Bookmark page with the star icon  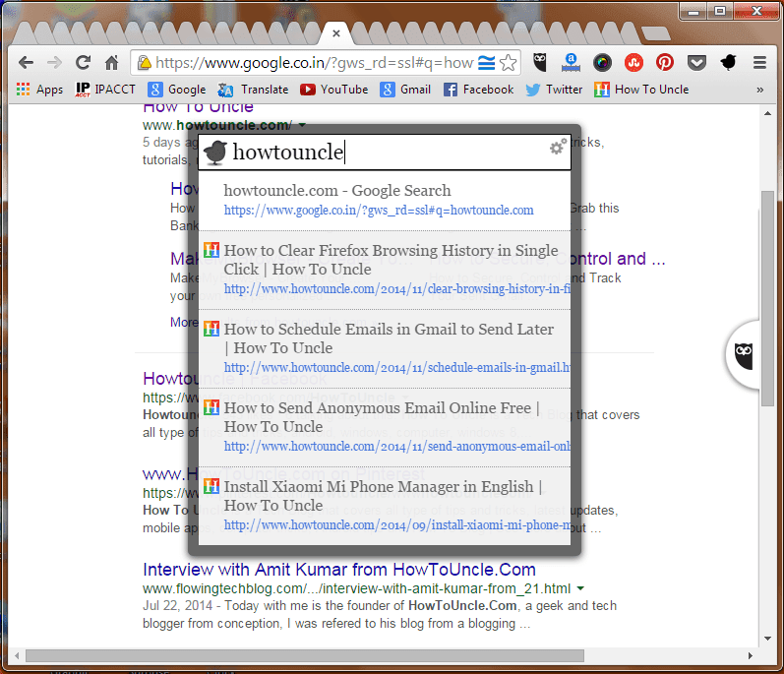[x=508, y=63]
